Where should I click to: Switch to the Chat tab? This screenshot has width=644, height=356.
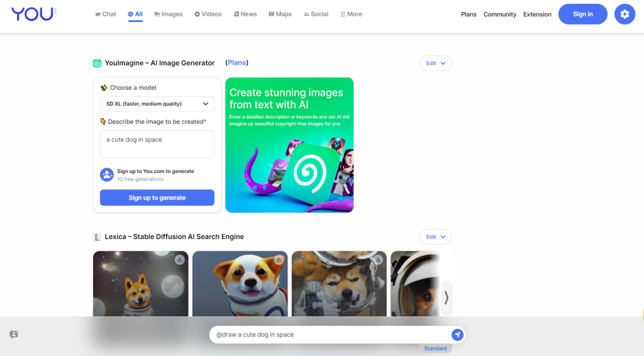point(106,14)
